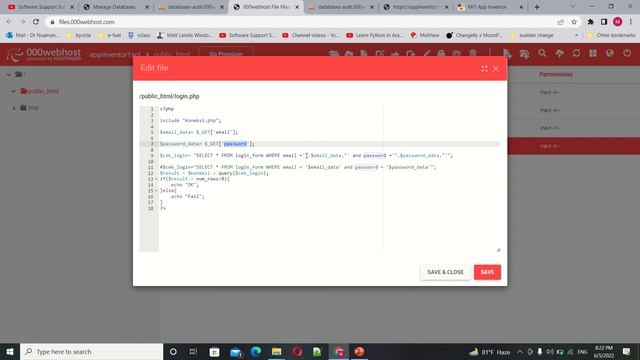Open a new browser tab
This screenshot has width=640, height=360.
537,7
